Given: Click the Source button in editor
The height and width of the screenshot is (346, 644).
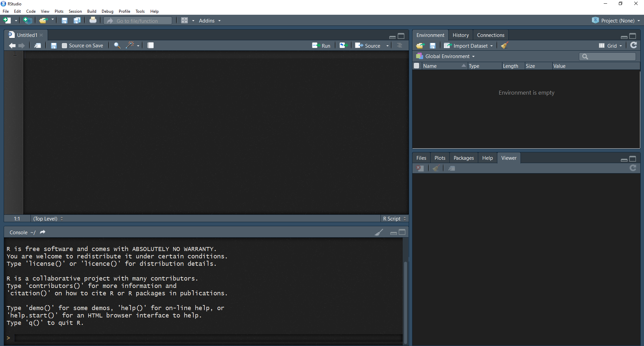Looking at the screenshot, I should click(x=368, y=46).
